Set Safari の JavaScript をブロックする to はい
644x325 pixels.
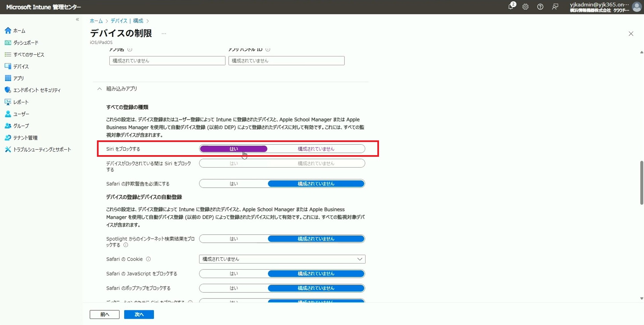tap(233, 274)
